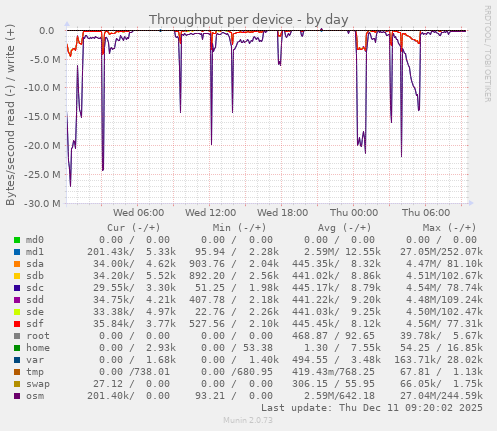The image size is (497, 431).
Task: Click the 'swap' legend label
Action: tap(38, 384)
